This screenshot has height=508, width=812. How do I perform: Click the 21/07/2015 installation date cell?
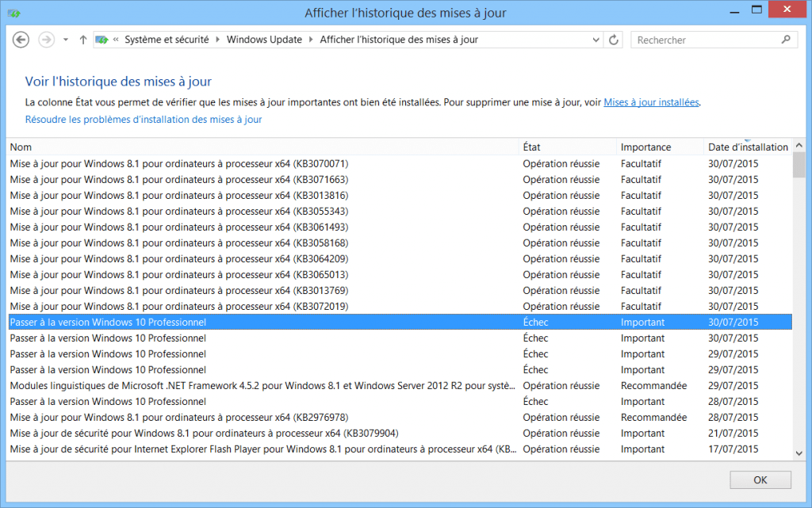pyautogui.click(x=733, y=433)
